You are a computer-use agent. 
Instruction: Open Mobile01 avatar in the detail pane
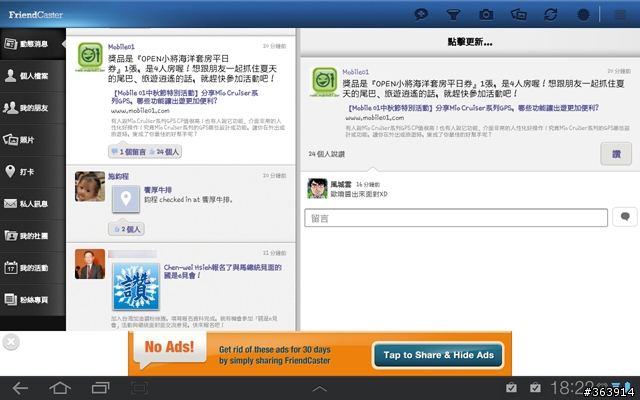tap(324, 82)
